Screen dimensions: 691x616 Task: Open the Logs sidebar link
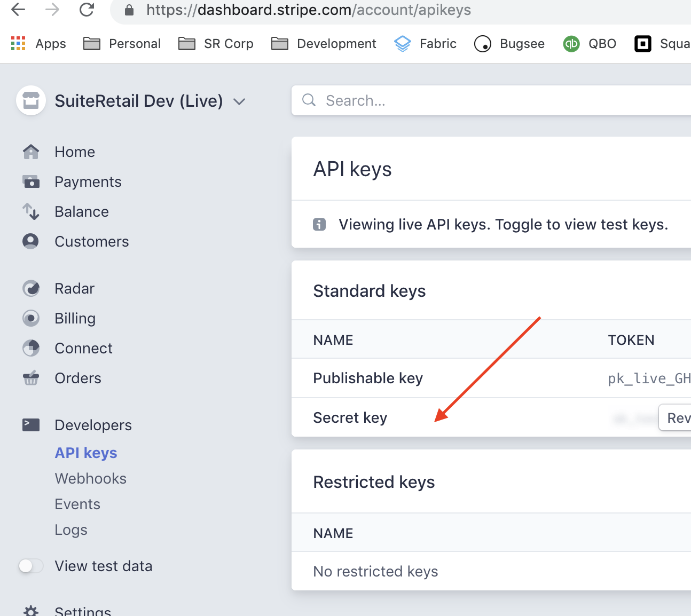pyautogui.click(x=71, y=530)
